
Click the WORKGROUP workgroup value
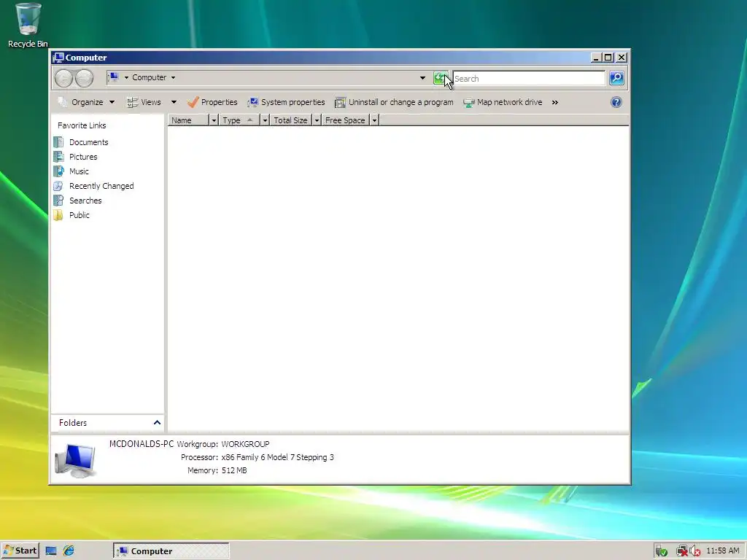(245, 444)
